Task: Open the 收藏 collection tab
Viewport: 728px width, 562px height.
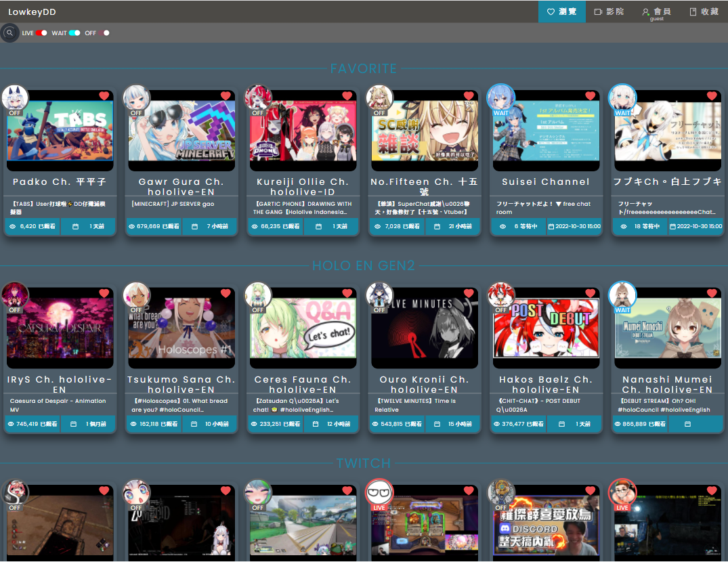Action: click(704, 12)
